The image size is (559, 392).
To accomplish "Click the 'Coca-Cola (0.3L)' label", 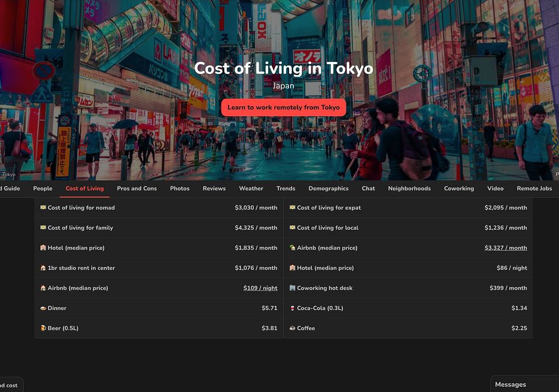I will pyautogui.click(x=320, y=308).
